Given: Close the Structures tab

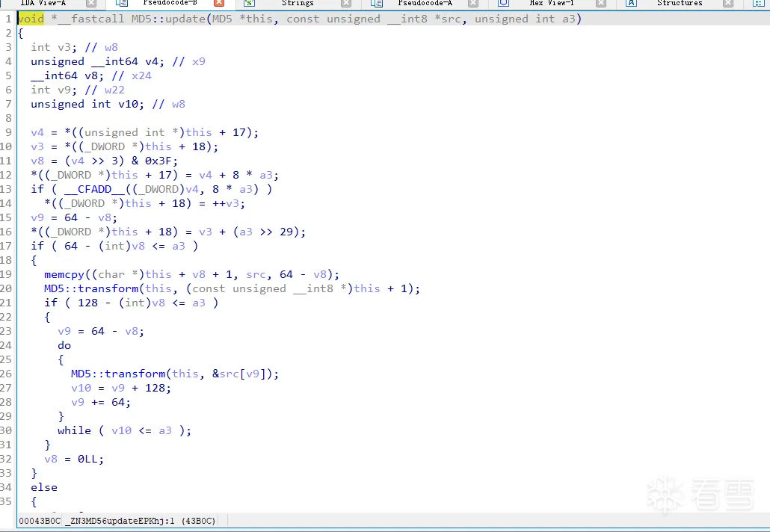Looking at the screenshot, I should pyautogui.click(x=728, y=3).
